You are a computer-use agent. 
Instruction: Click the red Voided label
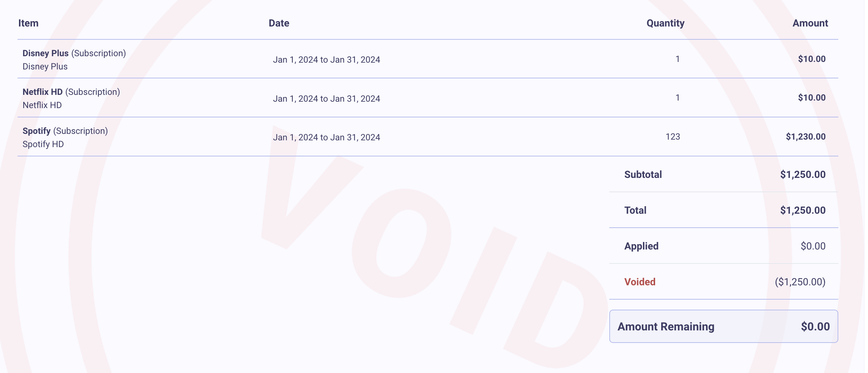click(640, 282)
